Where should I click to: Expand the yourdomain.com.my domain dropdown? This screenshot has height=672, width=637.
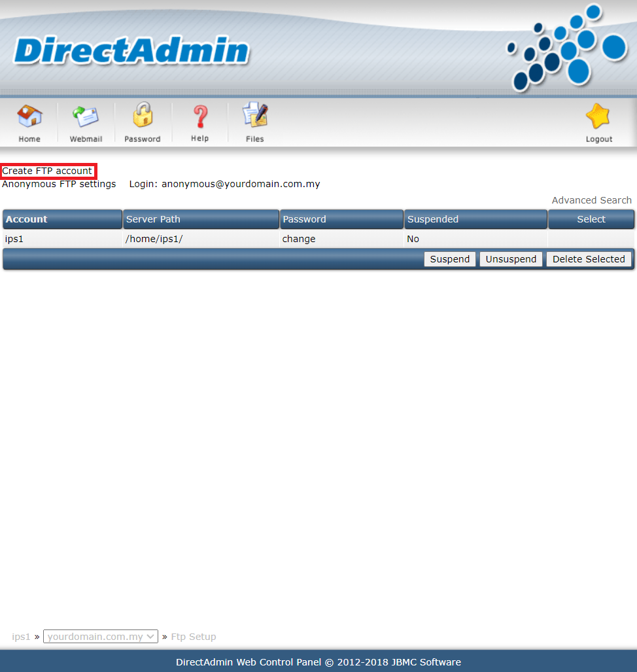(101, 636)
